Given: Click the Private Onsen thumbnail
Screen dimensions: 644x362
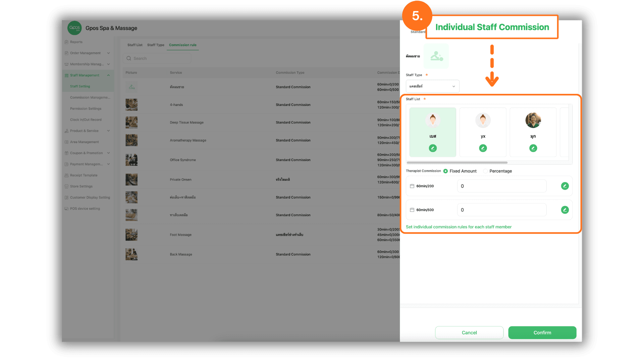Looking at the screenshot, I should [131, 180].
